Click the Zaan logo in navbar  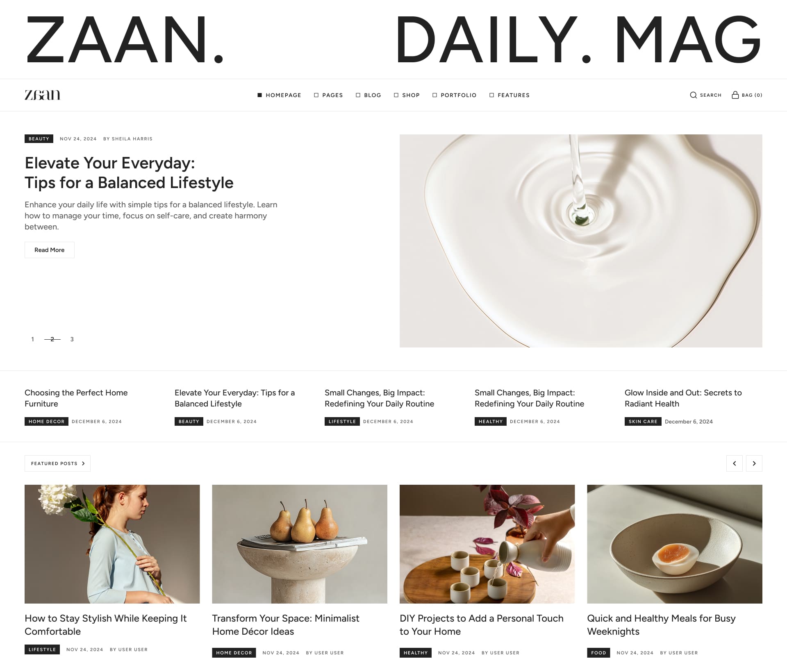43,95
